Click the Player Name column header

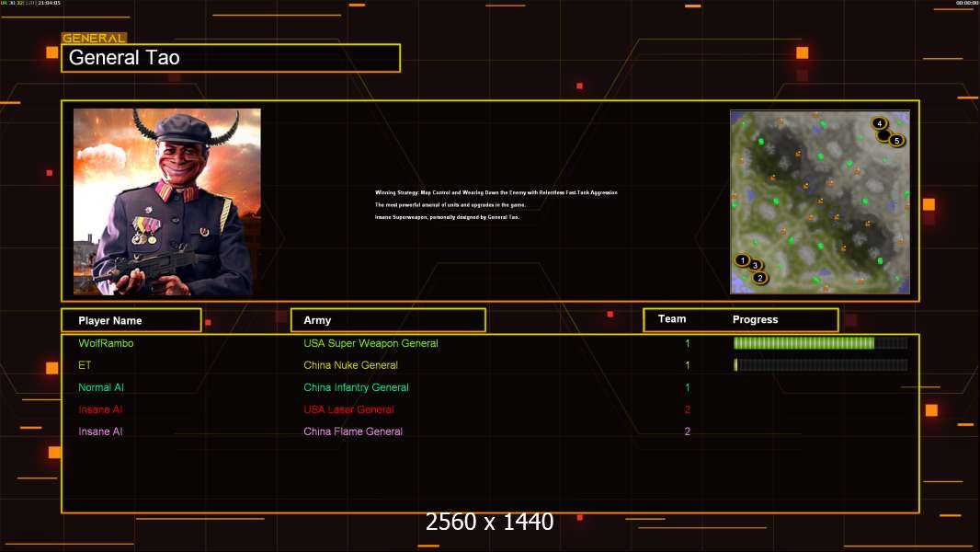[131, 320]
